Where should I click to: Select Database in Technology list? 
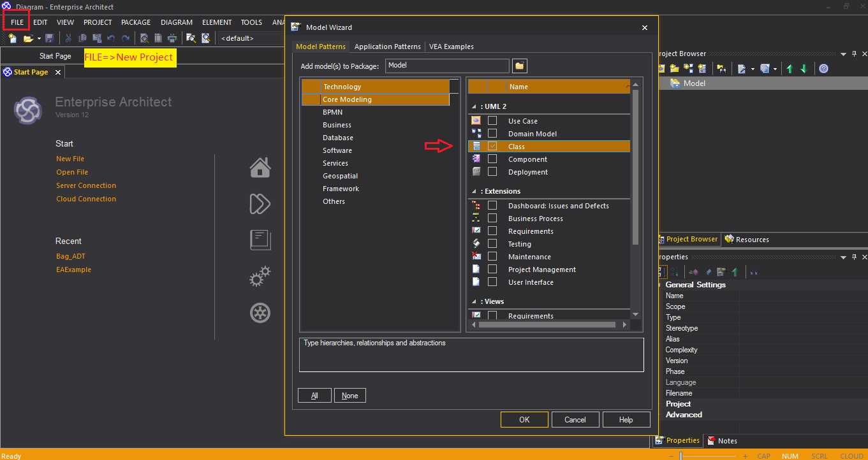click(338, 138)
